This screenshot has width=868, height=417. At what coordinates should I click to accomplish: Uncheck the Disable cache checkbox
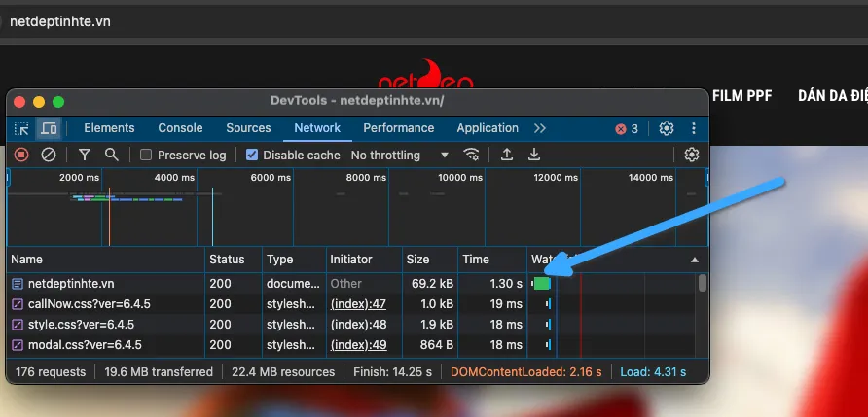pos(252,155)
